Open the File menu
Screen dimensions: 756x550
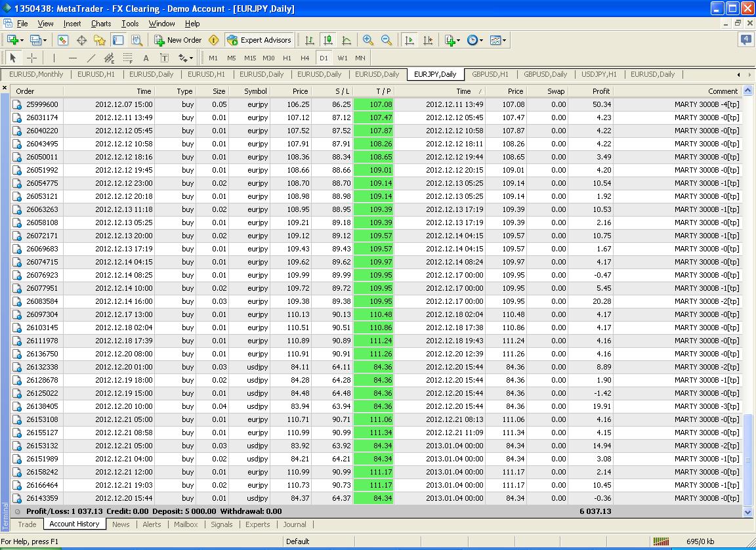tap(22, 24)
